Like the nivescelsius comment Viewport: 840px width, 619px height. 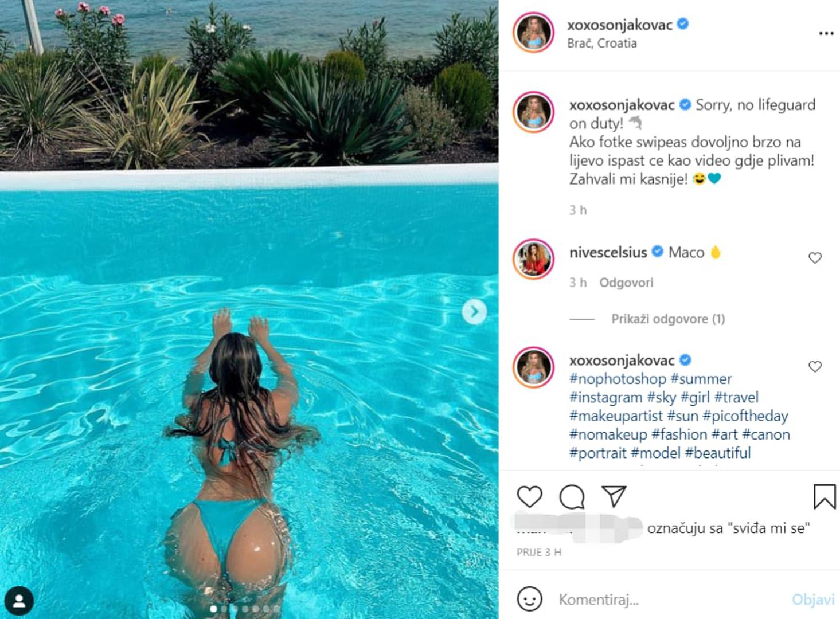[x=815, y=258]
